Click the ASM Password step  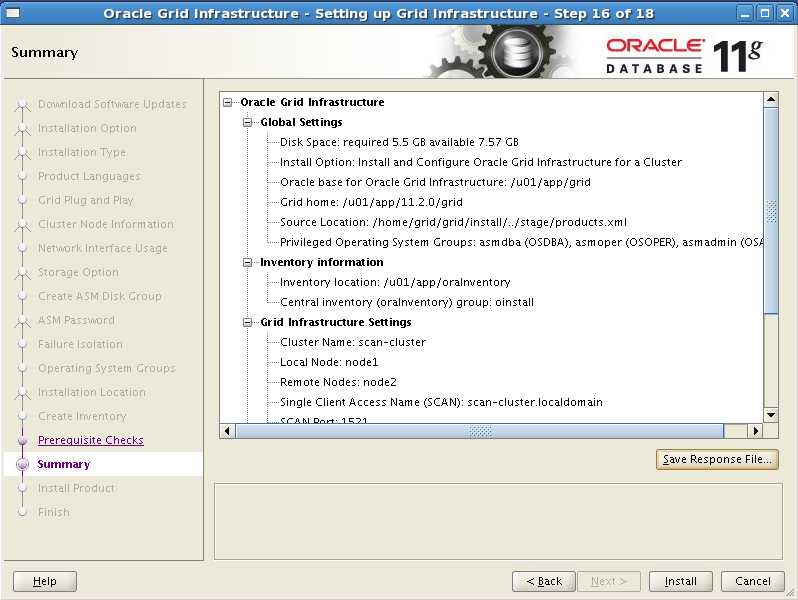point(76,320)
